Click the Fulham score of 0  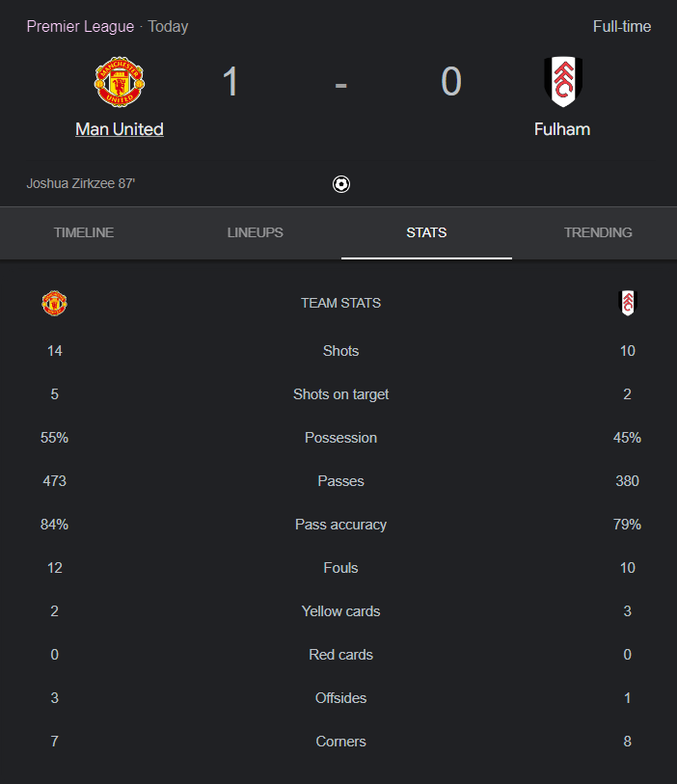click(x=451, y=82)
